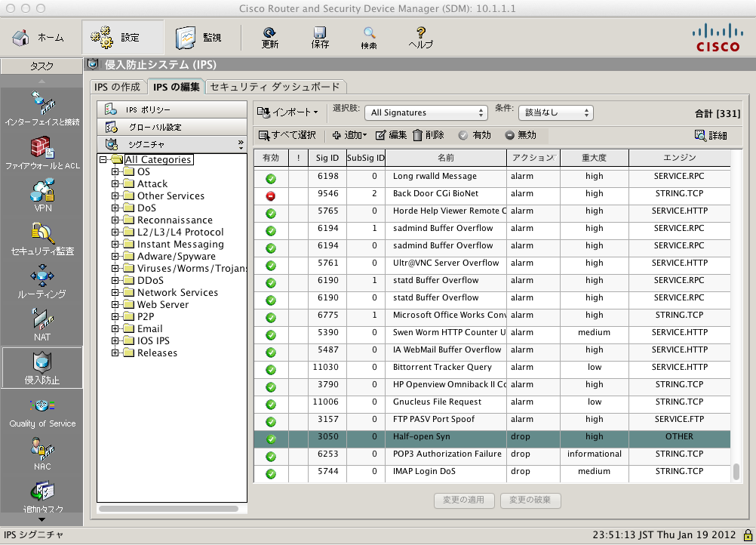Select the 設定 configure mode

122,37
